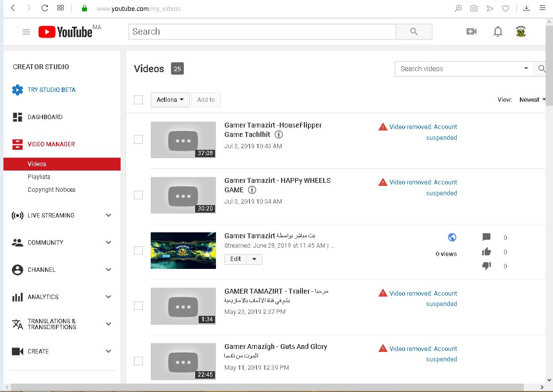Go back in browser history

(x=13, y=8)
